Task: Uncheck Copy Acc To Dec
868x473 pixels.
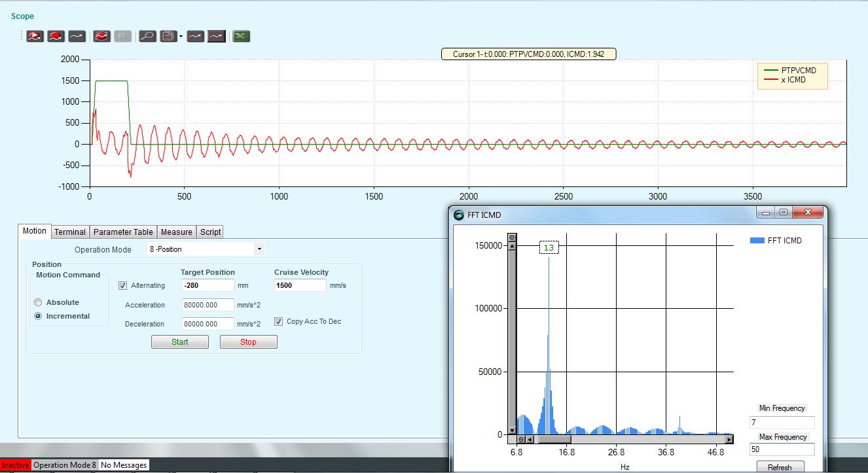Action: 278,321
